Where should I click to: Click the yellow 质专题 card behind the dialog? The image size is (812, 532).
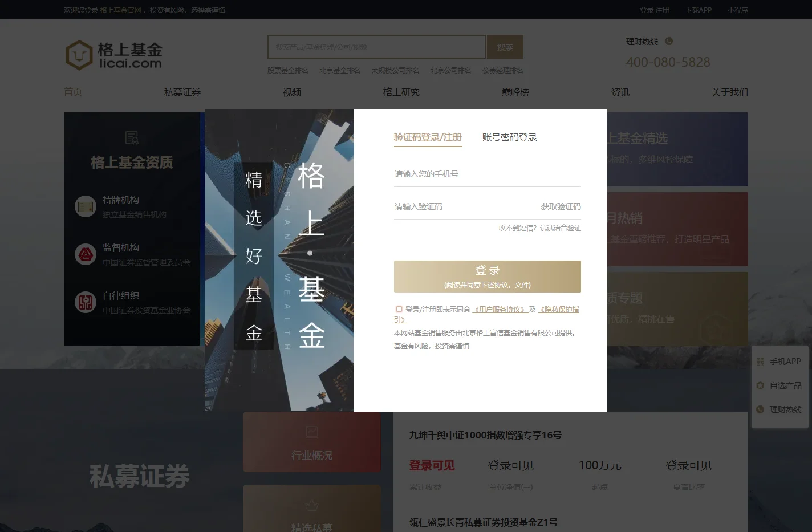coord(677,309)
